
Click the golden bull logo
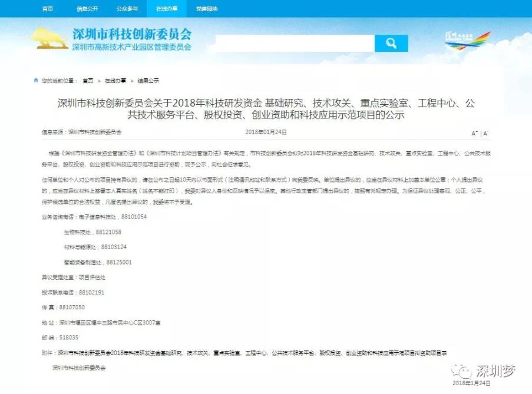49,38
